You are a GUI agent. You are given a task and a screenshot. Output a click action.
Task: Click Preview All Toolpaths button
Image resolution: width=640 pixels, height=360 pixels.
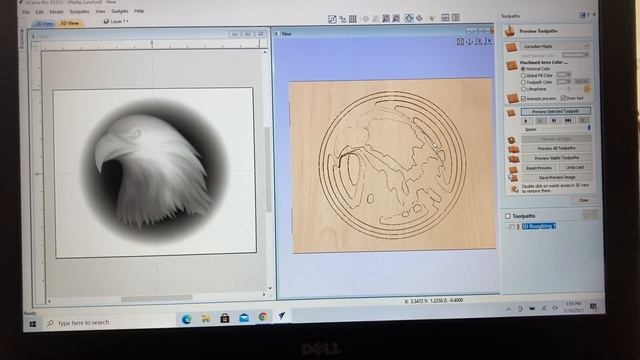tap(556, 148)
